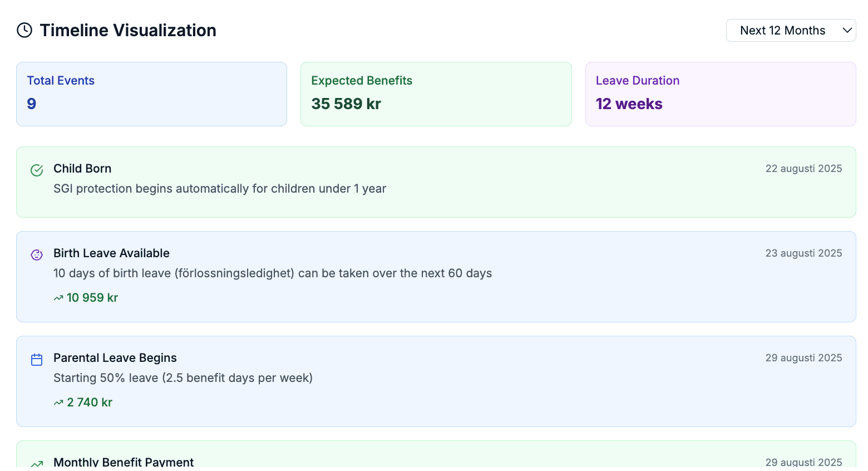Click the 22 augusti 2025 date label
This screenshot has width=868, height=471.
point(803,169)
